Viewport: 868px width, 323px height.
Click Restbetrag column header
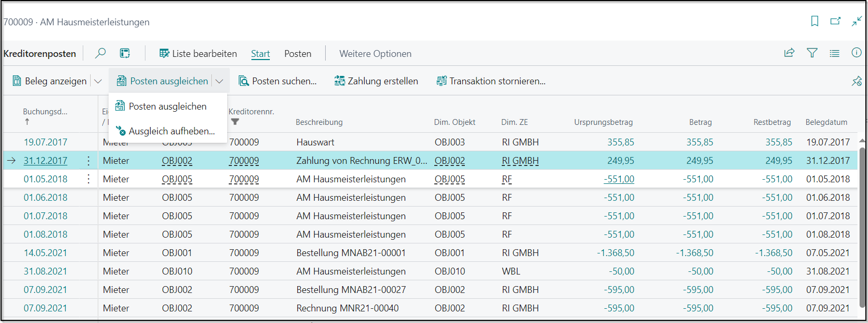coord(772,122)
